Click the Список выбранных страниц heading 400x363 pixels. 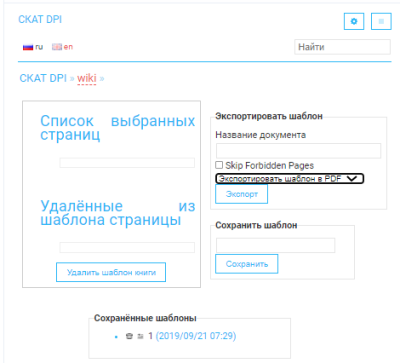[x=118, y=128]
